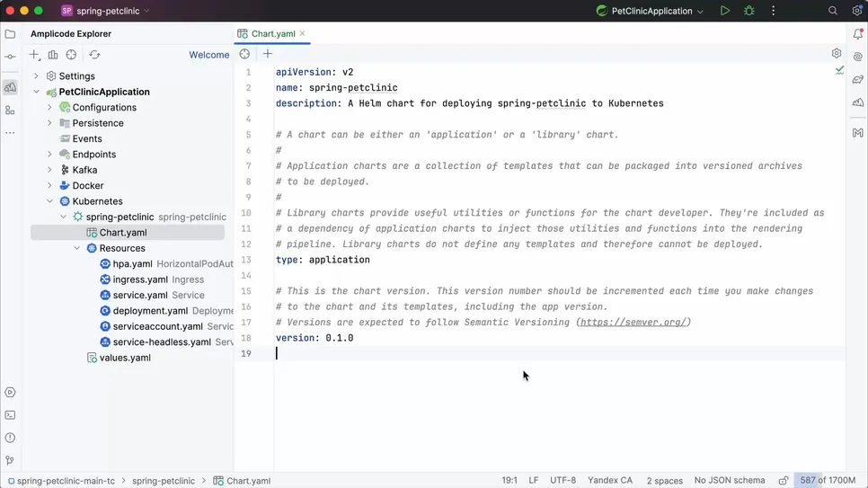Screen dimensions: 868x488
Task: Open more run actions vertical dots
Action: (774, 11)
